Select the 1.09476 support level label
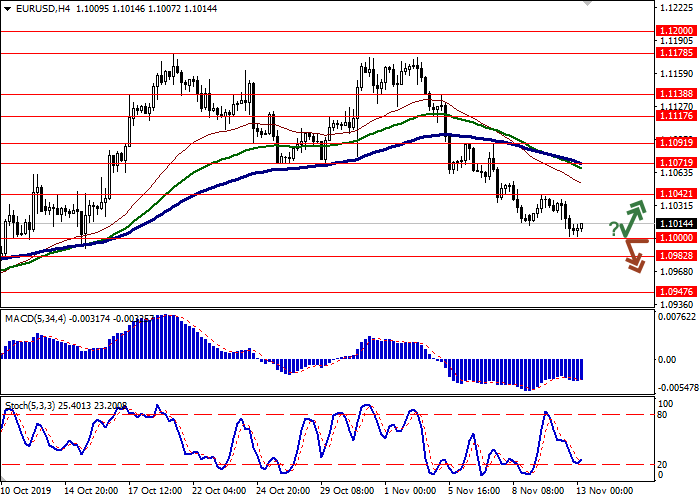Image resolution: width=700 pixels, height=500 pixels. (674, 292)
